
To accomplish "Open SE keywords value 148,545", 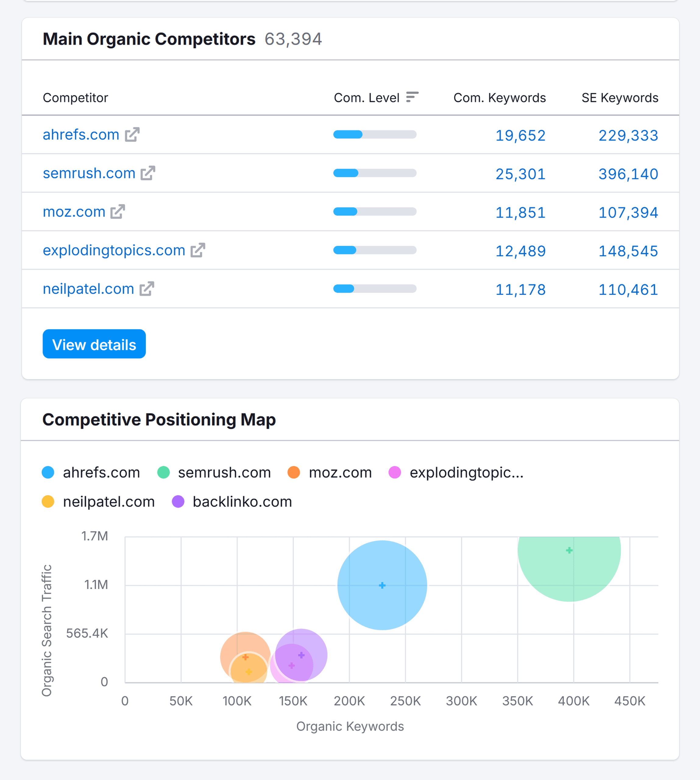I will click(628, 251).
